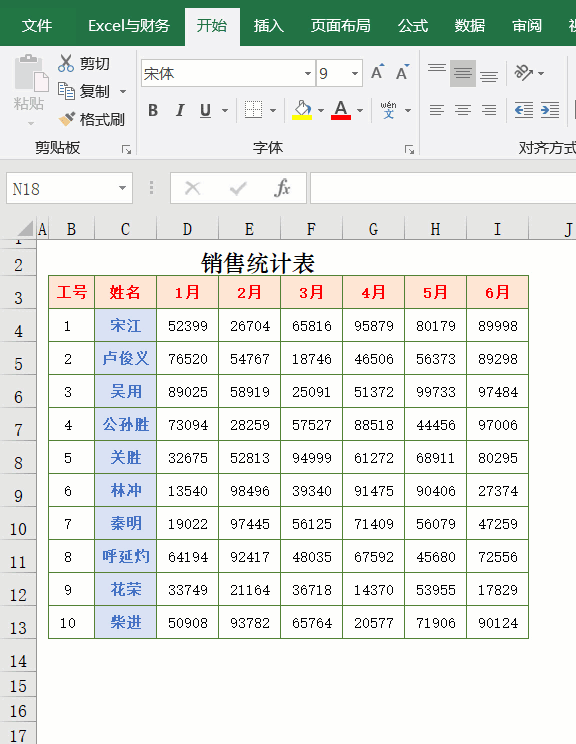This screenshot has width=576, height=744.
Task: Expand the border options arrow
Action: (273, 110)
